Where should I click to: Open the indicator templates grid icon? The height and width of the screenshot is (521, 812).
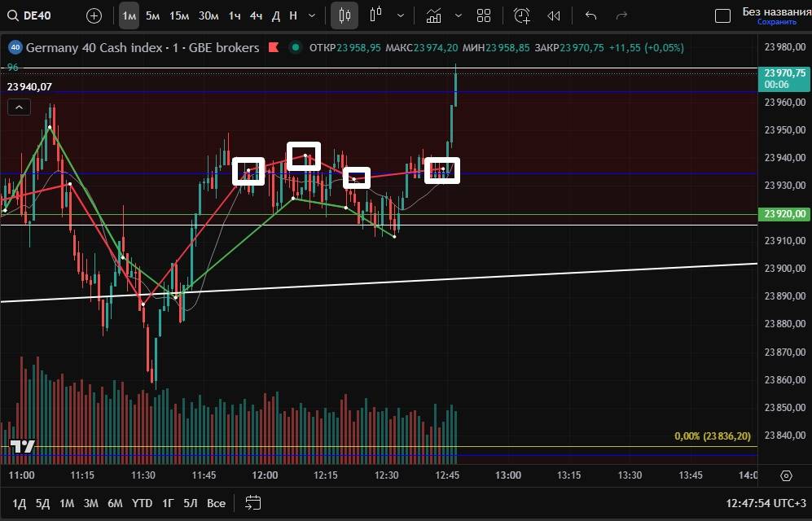click(x=484, y=15)
